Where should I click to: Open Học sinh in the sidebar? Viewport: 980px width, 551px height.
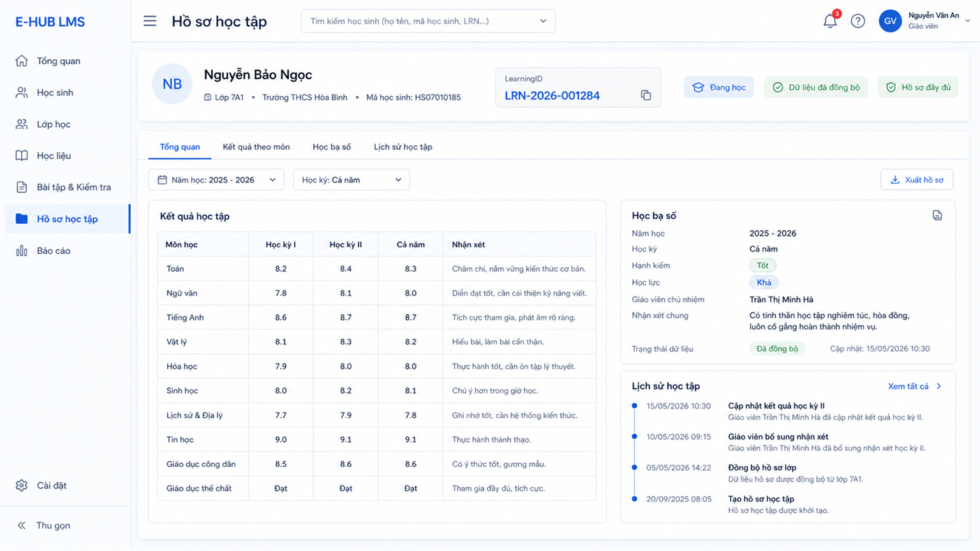[66, 92]
